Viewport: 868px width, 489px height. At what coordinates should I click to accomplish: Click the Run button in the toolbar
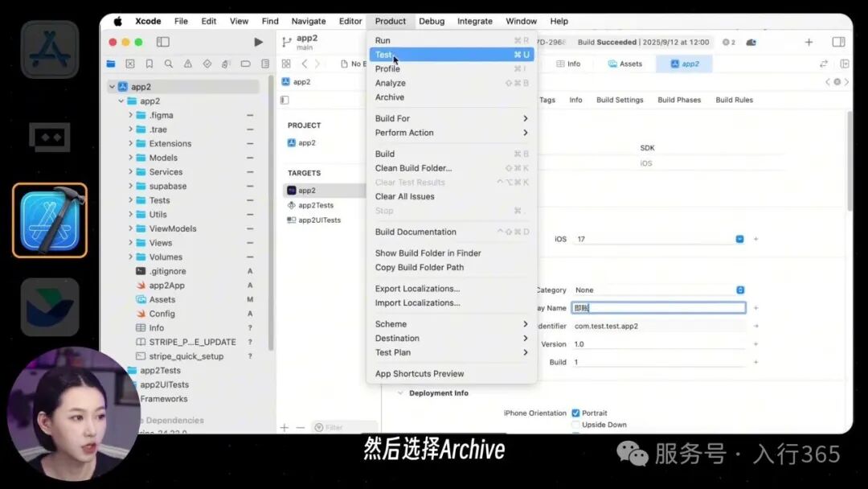(x=258, y=40)
